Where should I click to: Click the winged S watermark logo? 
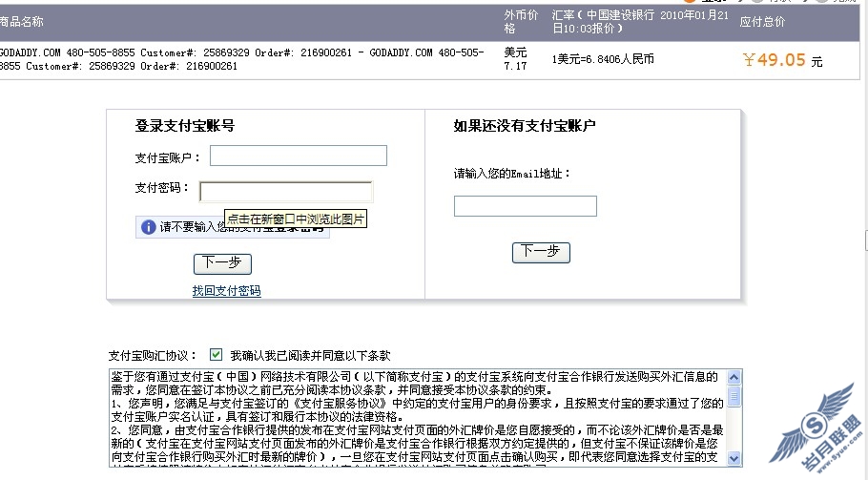tap(815, 426)
